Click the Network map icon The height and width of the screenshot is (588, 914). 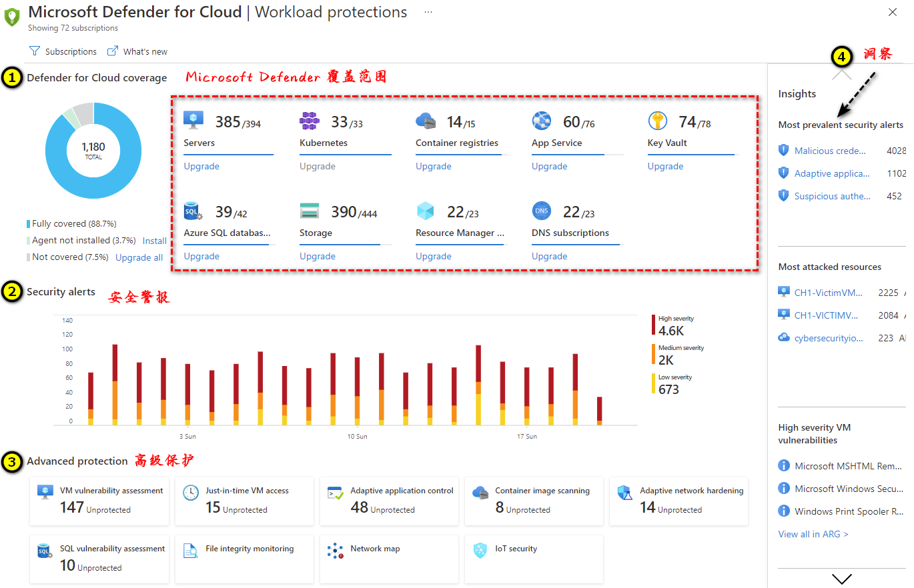coord(336,551)
